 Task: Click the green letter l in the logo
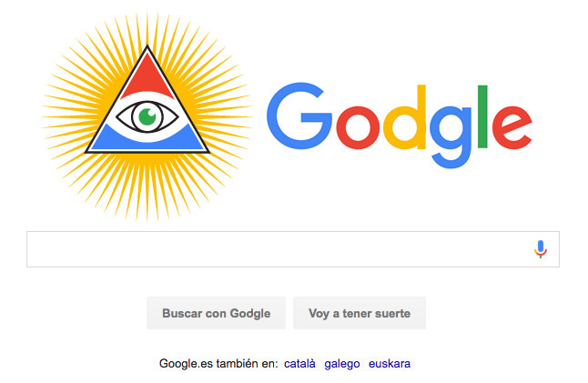(482, 116)
